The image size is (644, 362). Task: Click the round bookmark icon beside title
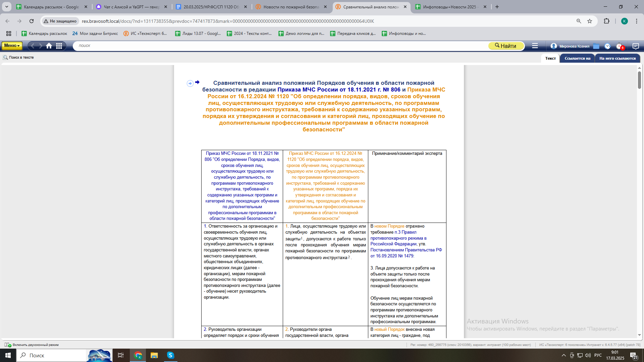190,83
